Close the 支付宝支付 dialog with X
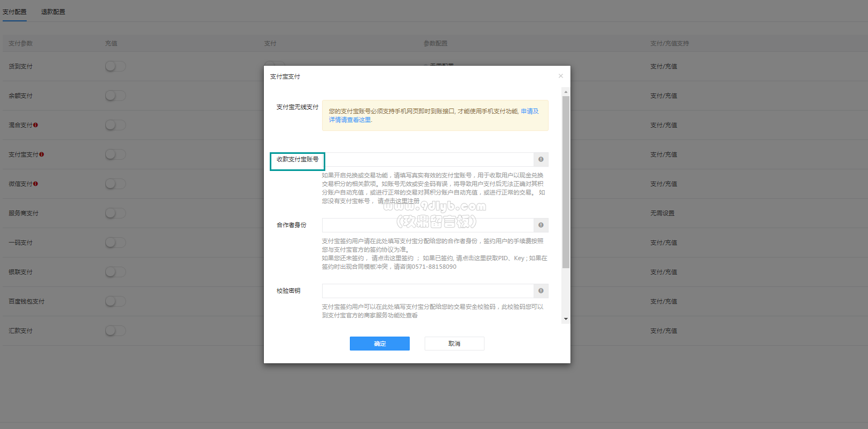The width and height of the screenshot is (868, 429). click(x=560, y=76)
